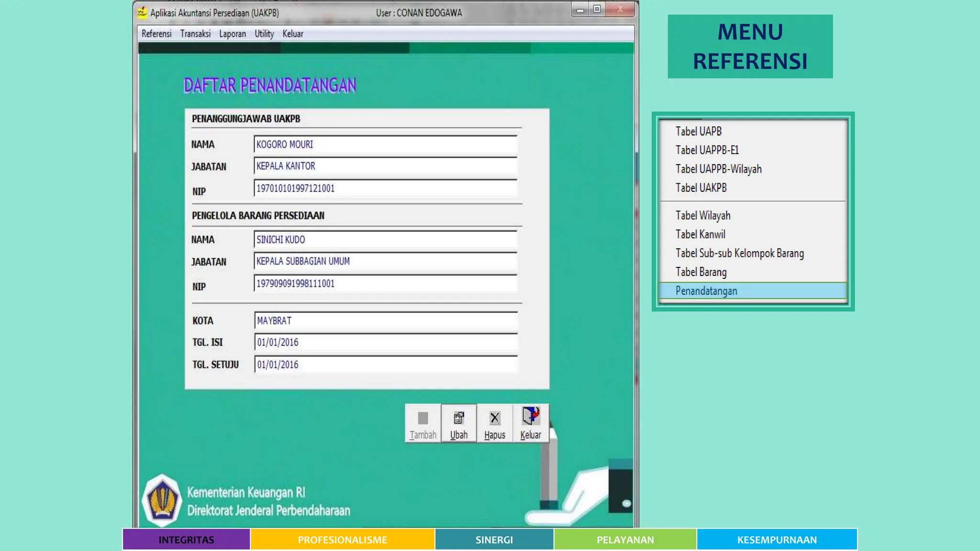Open the Transaksi menu

(x=195, y=34)
